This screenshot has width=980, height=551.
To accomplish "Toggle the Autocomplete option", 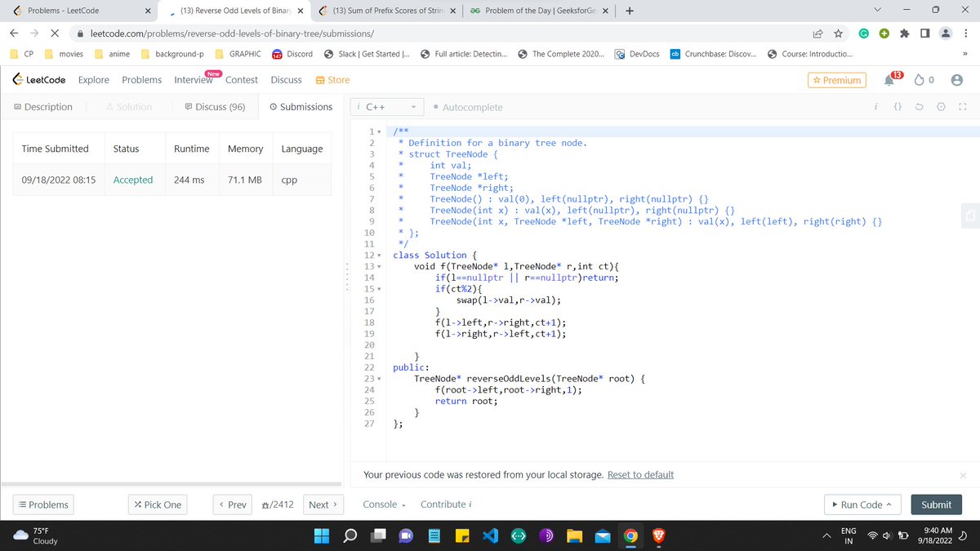I will click(x=469, y=107).
